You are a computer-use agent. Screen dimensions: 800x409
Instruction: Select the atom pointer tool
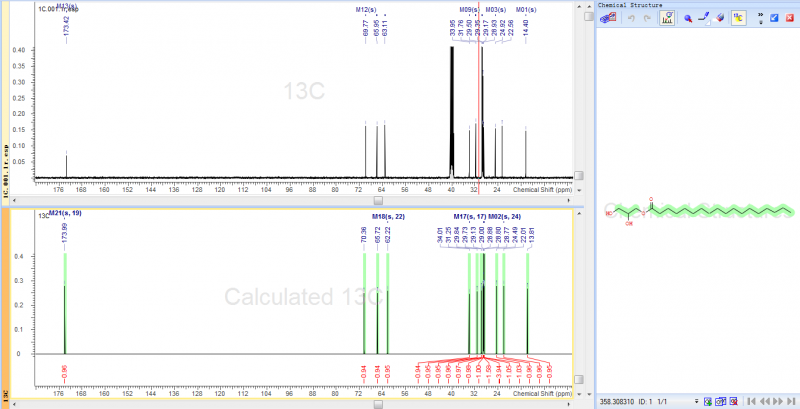point(688,18)
